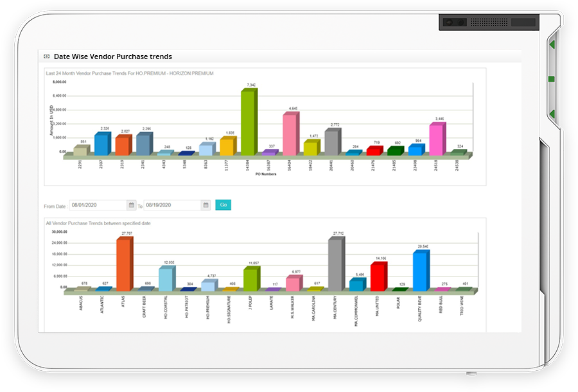Select the green J POLEP vendor bar
This screenshot has height=392, width=578.
tap(250, 279)
